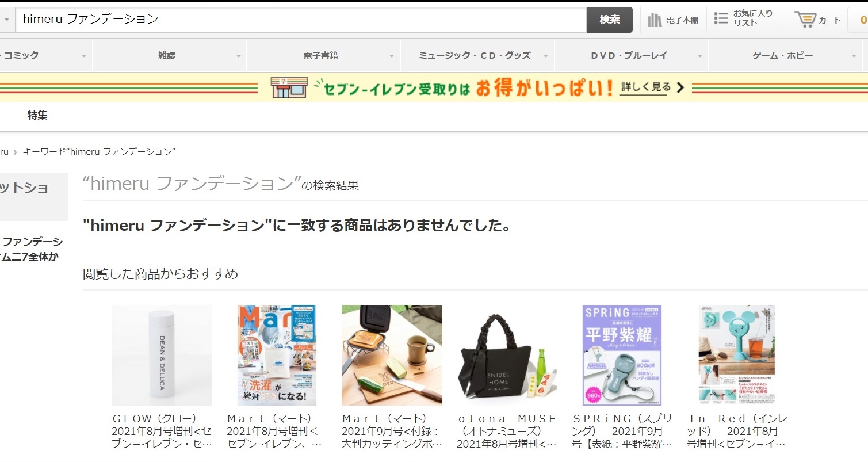The width and height of the screenshot is (868, 462).
Task: Click the Mart cutting board product image
Action: pos(392,355)
